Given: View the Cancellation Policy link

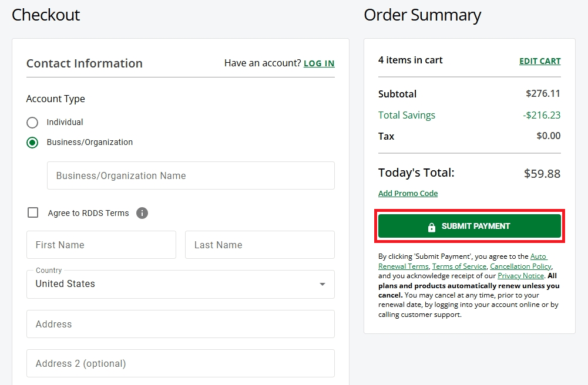Looking at the screenshot, I should pos(520,266).
